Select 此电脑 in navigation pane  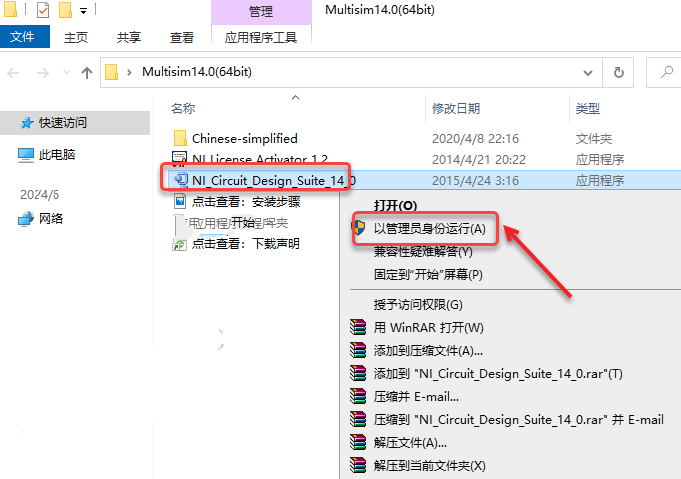tap(57, 155)
